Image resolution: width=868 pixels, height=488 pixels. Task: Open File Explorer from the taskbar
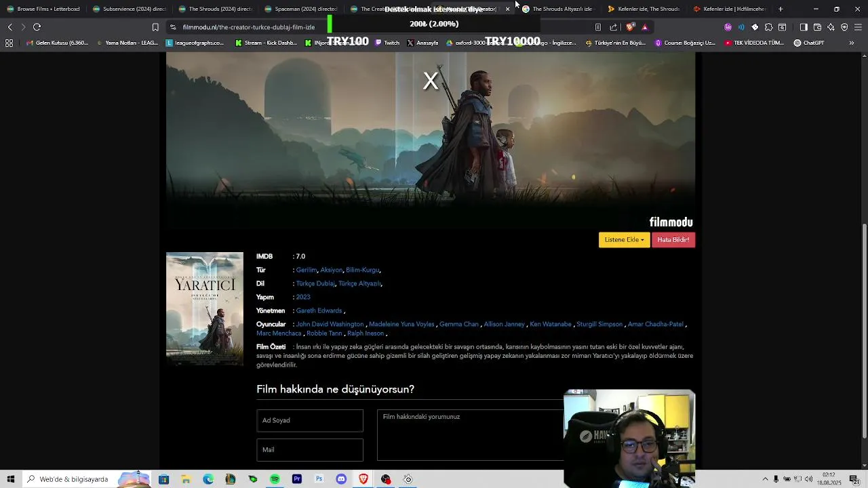click(186, 479)
